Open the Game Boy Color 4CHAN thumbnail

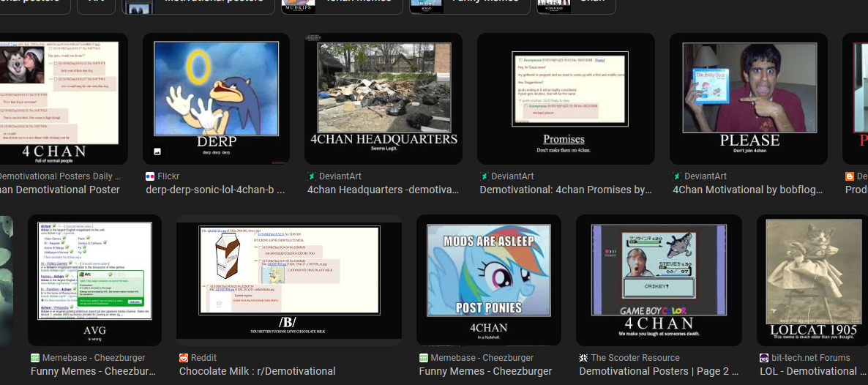pyautogui.click(x=659, y=280)
